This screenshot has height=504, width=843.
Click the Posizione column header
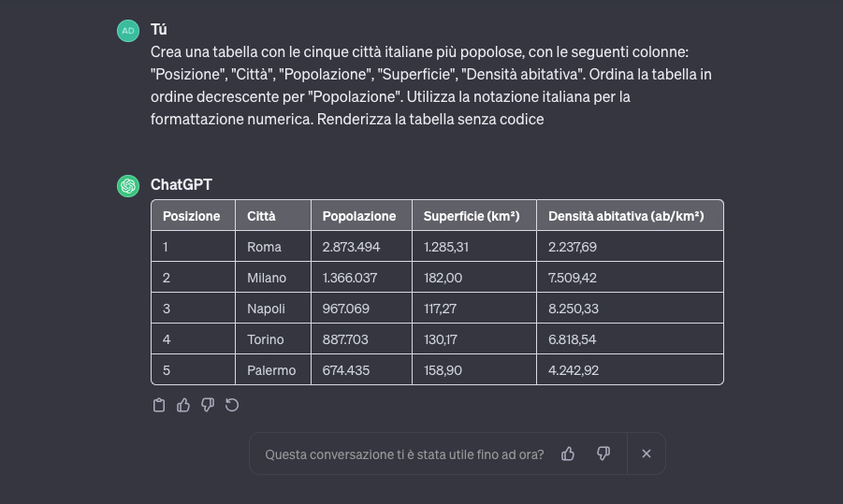(192, 216)
